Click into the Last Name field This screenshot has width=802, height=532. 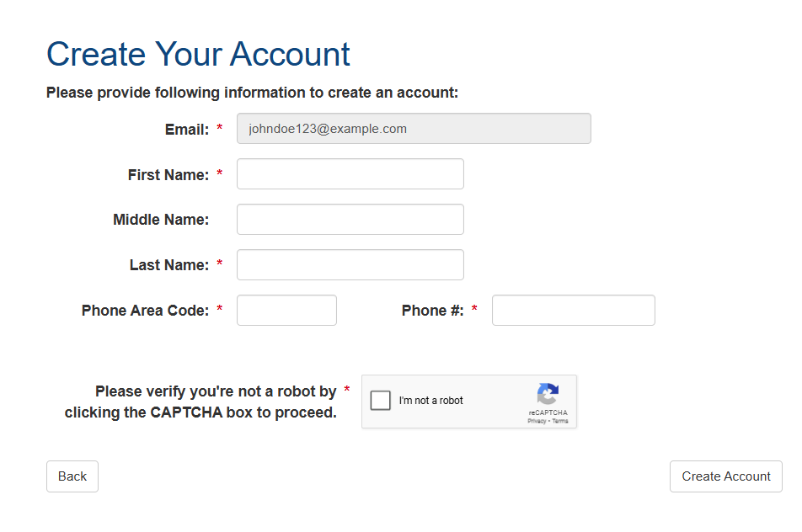[350, 265]
